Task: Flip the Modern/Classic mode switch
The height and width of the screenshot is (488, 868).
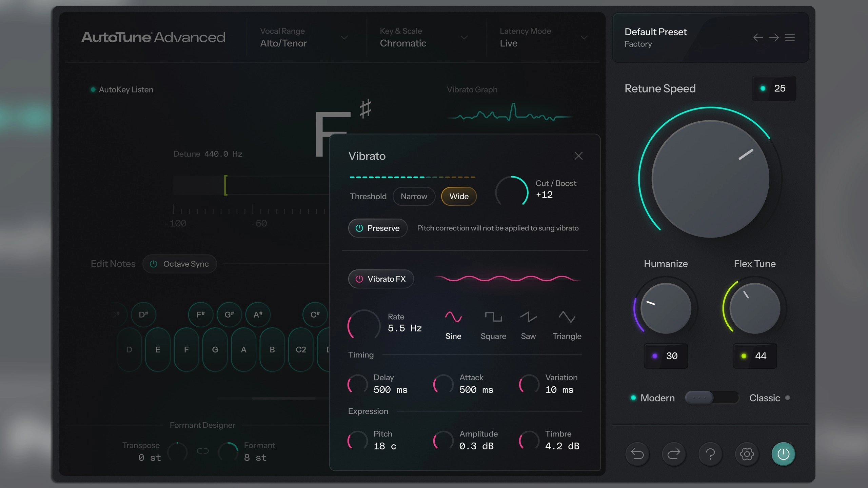Action: coord(711,398)
